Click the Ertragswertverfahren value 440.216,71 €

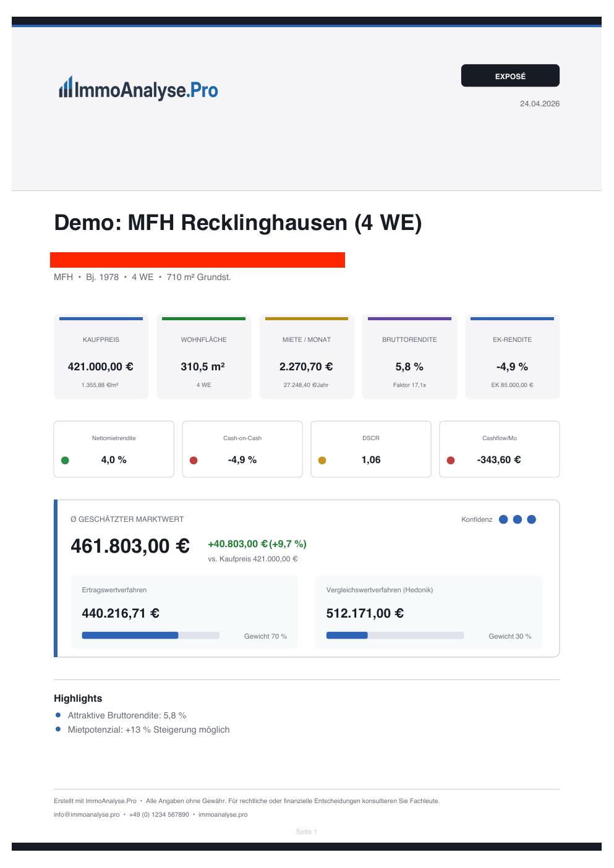point(121,613)
